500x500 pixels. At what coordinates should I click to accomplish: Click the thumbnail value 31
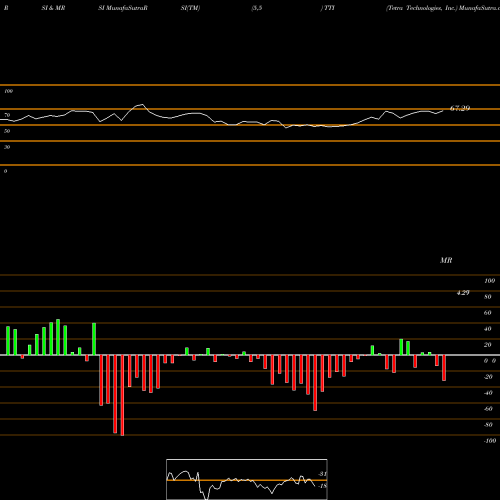point(323,474)
